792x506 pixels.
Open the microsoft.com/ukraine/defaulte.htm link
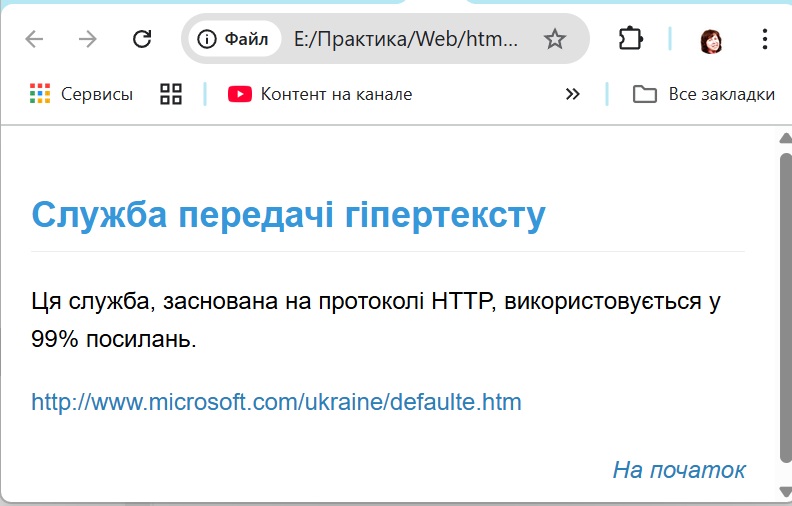coord(276,402)
